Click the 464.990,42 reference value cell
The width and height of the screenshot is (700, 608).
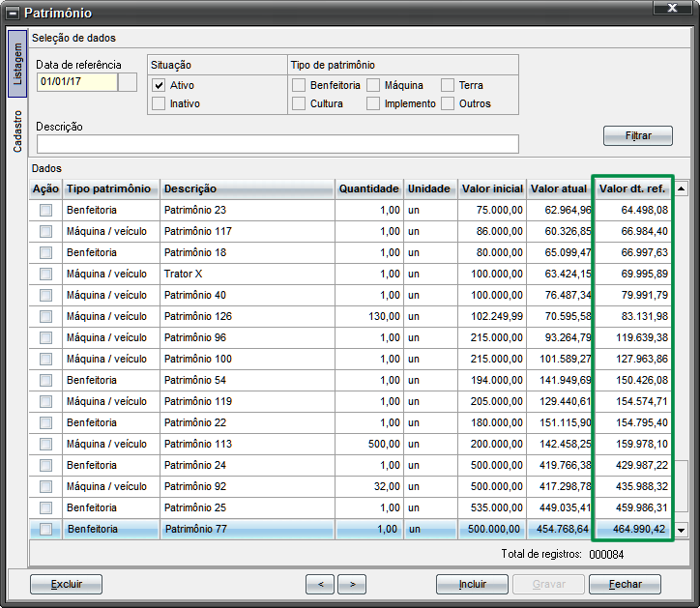tap(632, 529)
